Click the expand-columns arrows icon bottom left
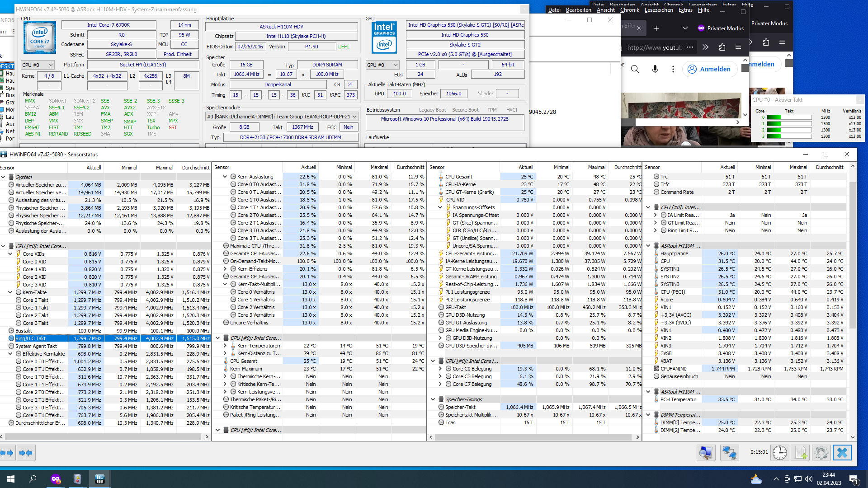Viewport: 868px width, 488px height. click(x=7, y=452)
